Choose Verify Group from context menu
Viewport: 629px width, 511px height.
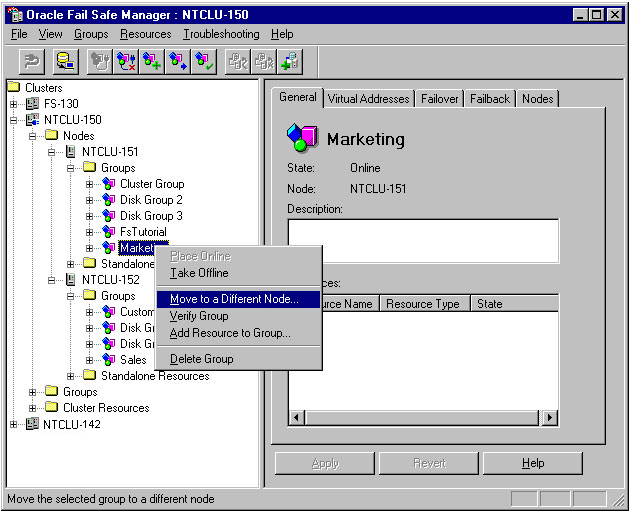(239, 316)
